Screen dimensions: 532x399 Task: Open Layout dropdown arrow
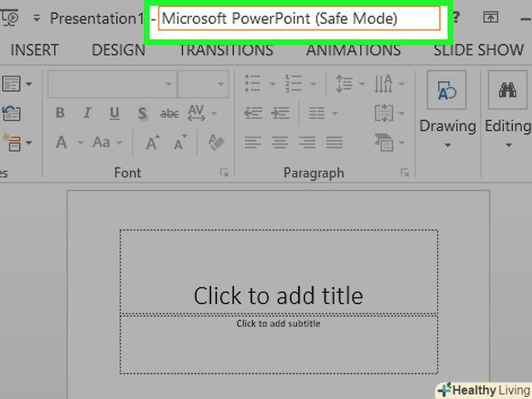pyautogui.click(x=28, y=84)
